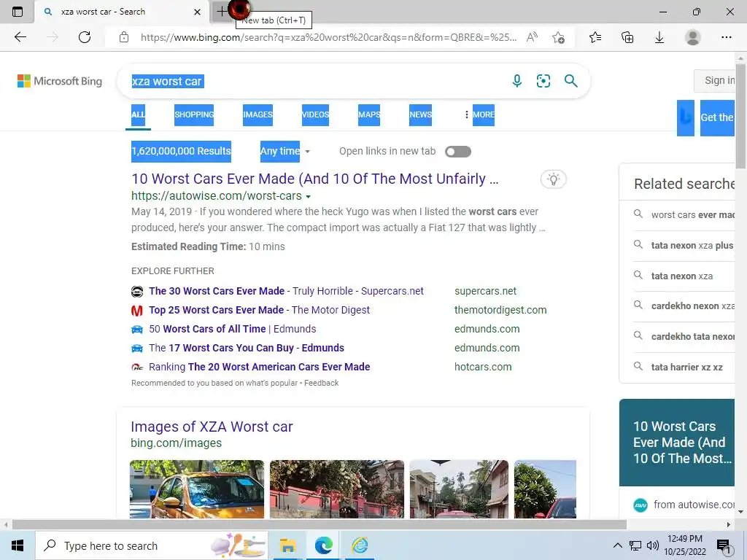Click Microsoft Edge taskbar icon
The image size is (747, 560).
(x=323, y=545)
